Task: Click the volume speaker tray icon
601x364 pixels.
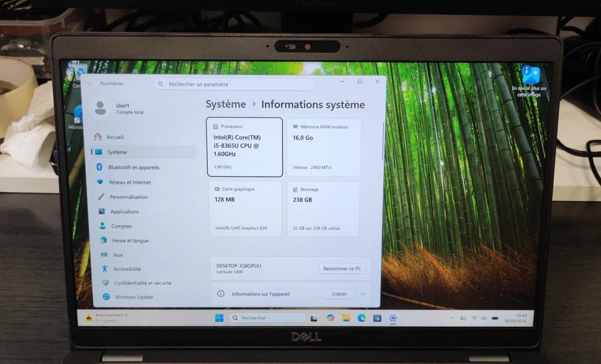Action: [x=484, y=318]
